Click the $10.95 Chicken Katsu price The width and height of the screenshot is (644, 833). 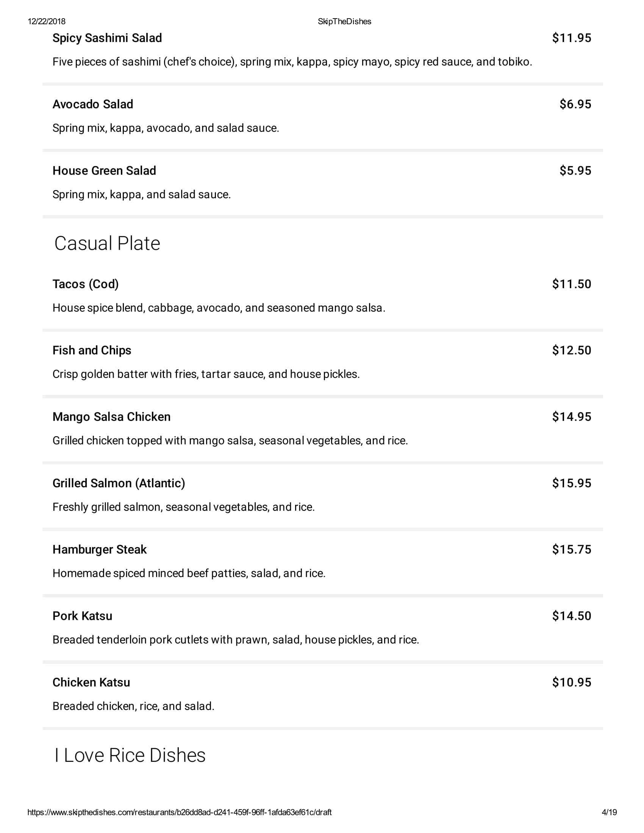572,682
